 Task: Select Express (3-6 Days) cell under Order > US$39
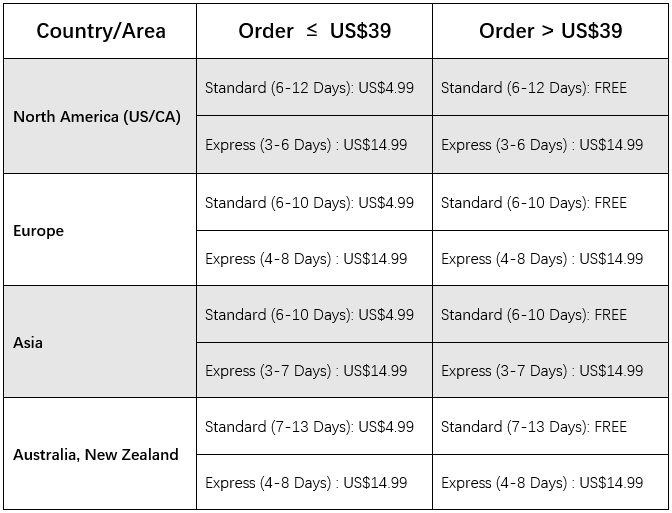550,144
